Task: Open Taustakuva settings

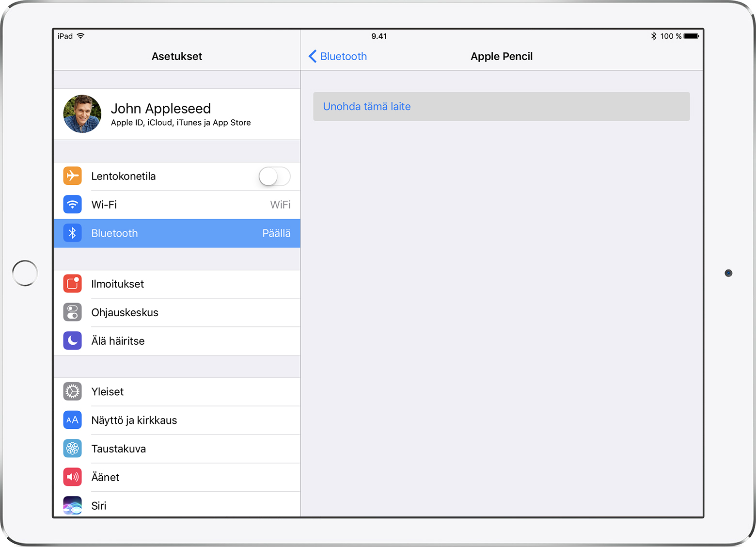Action: [x=177, y=449]
